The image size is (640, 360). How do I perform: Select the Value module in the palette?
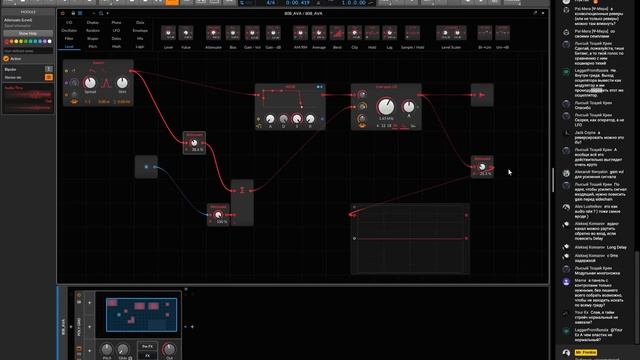point(186,33)
